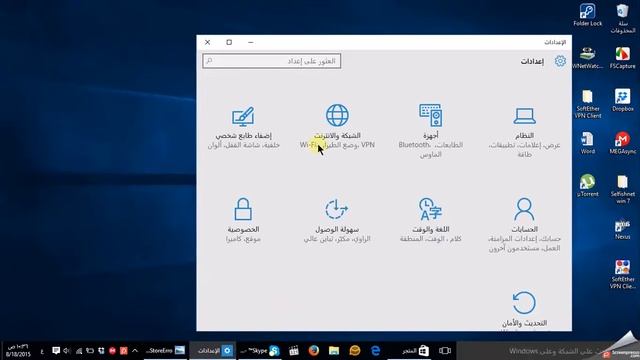Open Network & Internet (الشبكة والإنترنت) settings

tap(337, 127)
